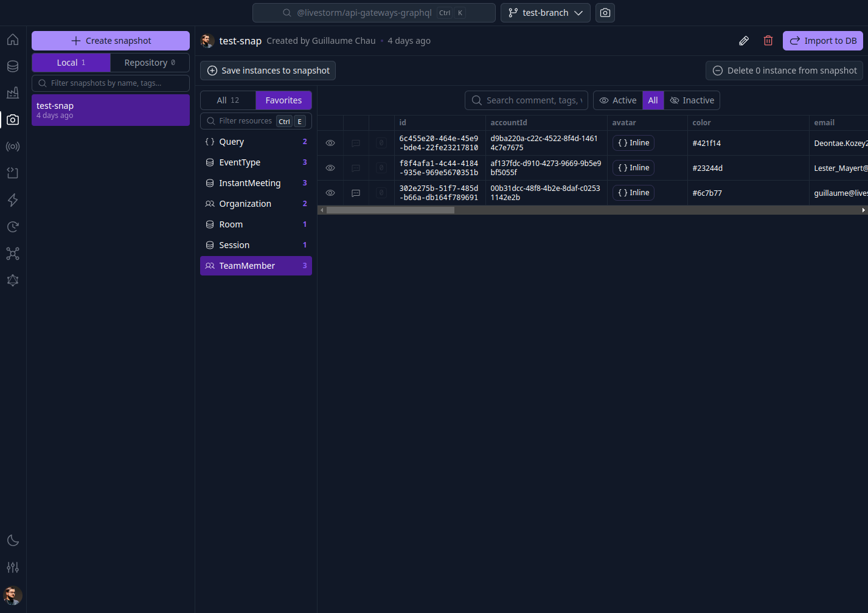This screenshot has height=613, width=868.
Task: Show All instances filter
Action: tap(653, 100)
